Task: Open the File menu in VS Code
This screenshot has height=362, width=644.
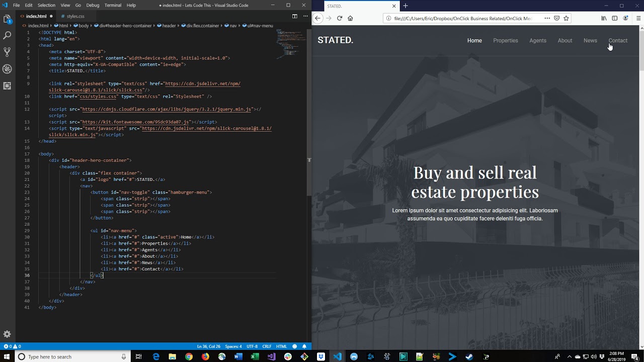Action: click(17, 5)
